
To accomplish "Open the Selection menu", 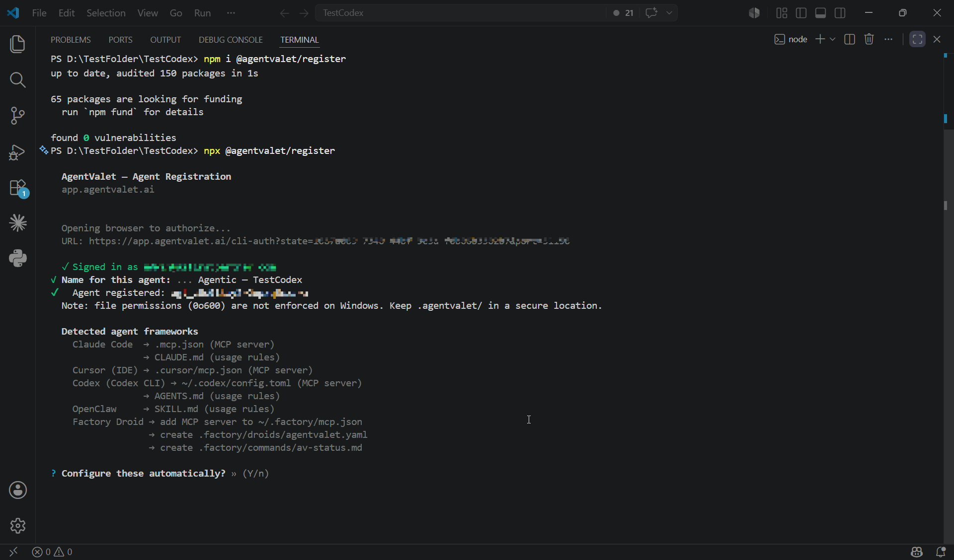I will pos(106,13).
